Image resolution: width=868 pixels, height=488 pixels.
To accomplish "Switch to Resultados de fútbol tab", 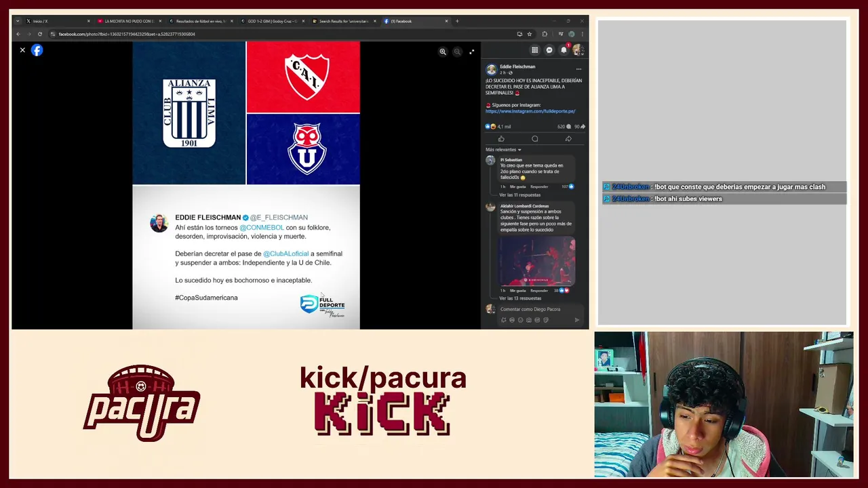I will pyautogui.click(x=200, y=21).
